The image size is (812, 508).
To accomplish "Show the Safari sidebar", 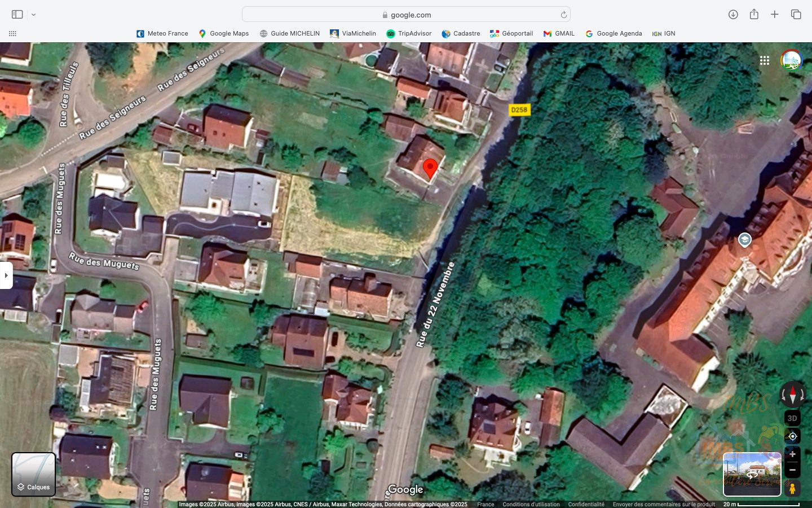I will pyautogui.click(x=17, y=15).
